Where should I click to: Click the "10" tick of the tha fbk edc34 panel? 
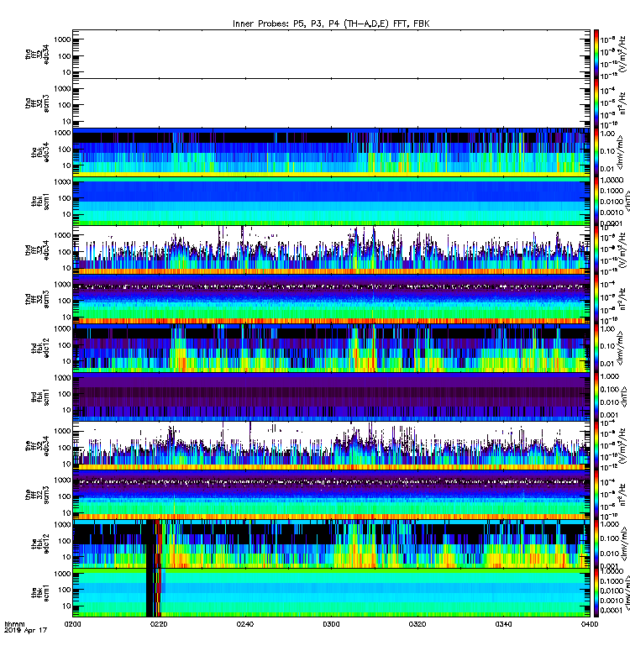pos(66,165)
